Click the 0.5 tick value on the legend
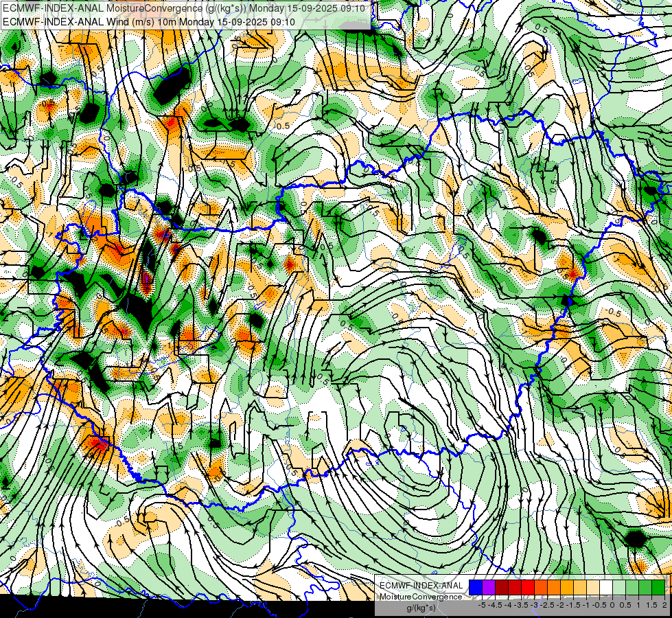 626,605
